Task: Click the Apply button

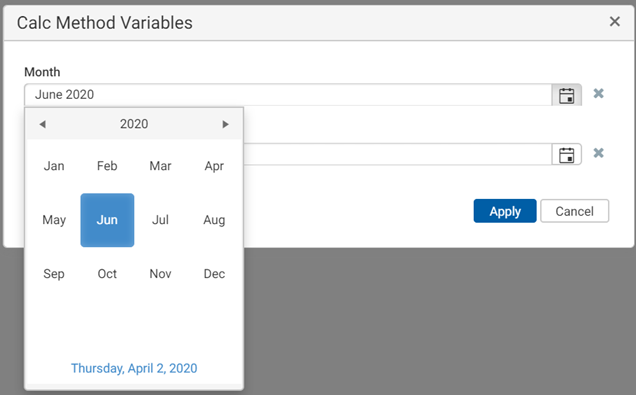Action: pos(505,211)
